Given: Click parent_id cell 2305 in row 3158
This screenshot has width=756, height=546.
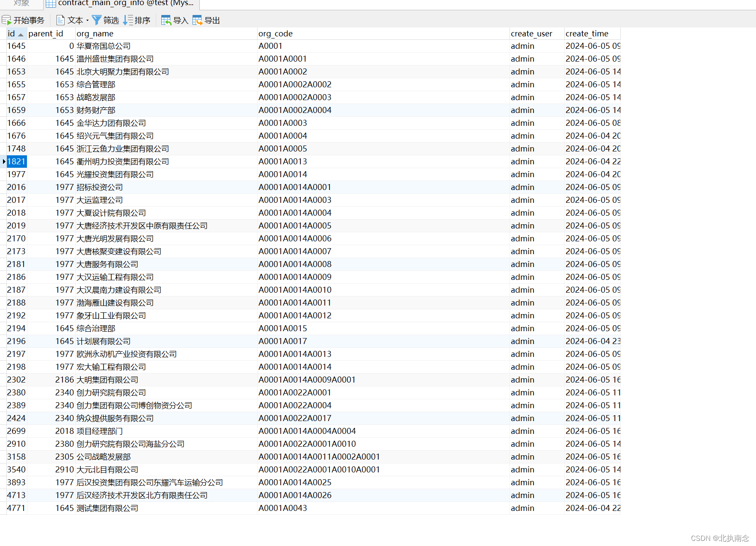Looking at the screenshot, I should click(x=51, y=457).
